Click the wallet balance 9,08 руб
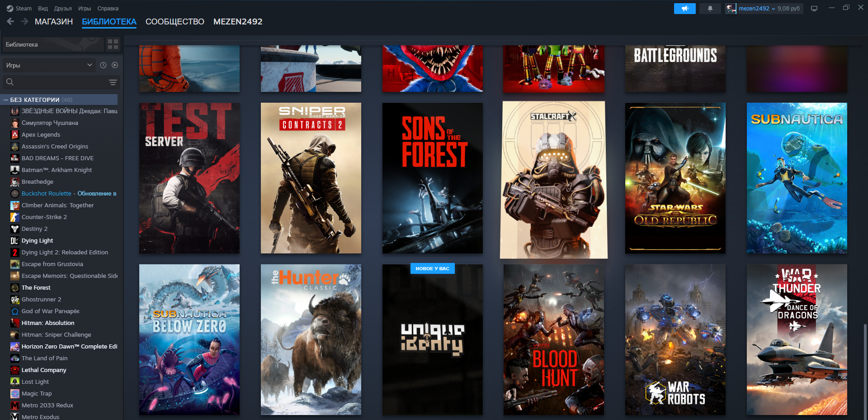The image size is (868, 420). coord(788,8)
